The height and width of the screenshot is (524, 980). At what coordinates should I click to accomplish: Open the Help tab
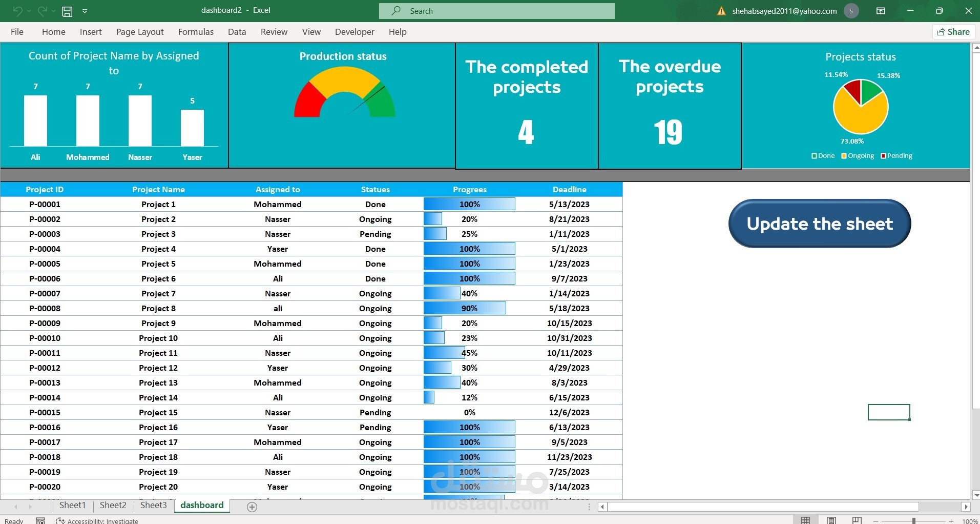point(398,32)
